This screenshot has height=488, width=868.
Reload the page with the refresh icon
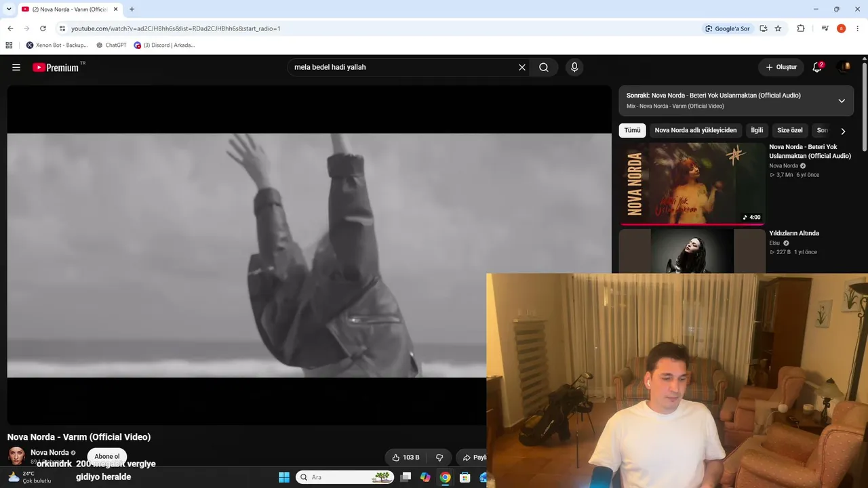tap(43, 28)
